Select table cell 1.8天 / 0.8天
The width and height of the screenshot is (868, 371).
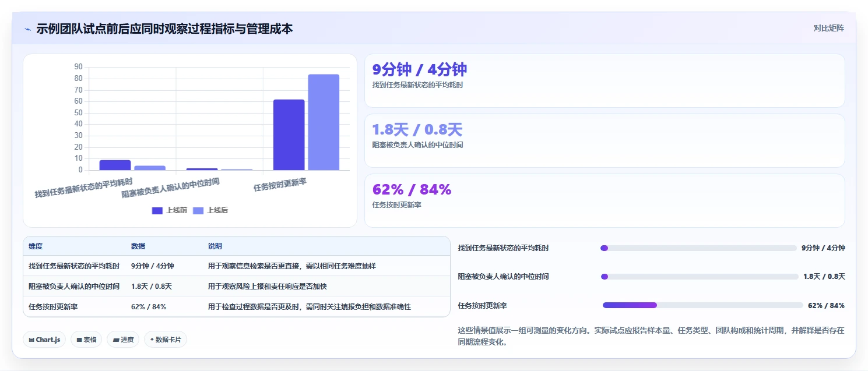click(x=151, y=286)
